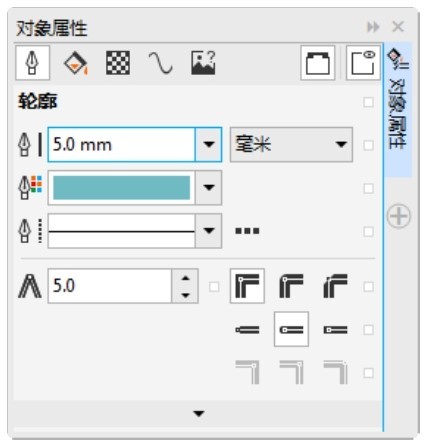The height and width of the screenshot is (446, 425).
Task: Open the Bitmap image properties tab
Action: pos(203,63)
